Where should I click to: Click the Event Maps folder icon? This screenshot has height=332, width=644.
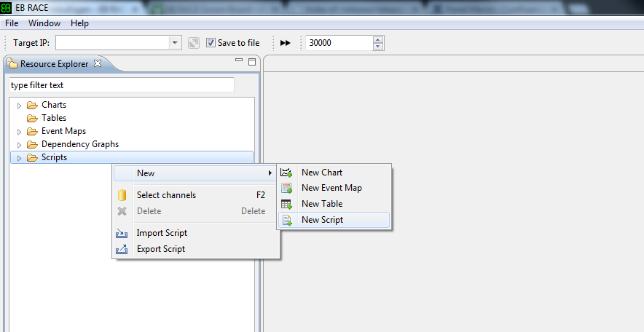click(x=32, y=131)
